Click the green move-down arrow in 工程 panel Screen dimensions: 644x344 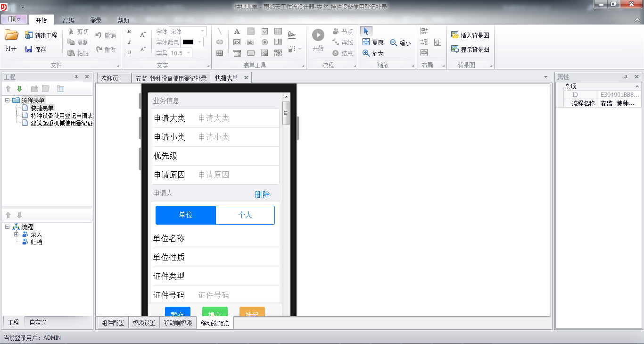[x=19, y=89]
